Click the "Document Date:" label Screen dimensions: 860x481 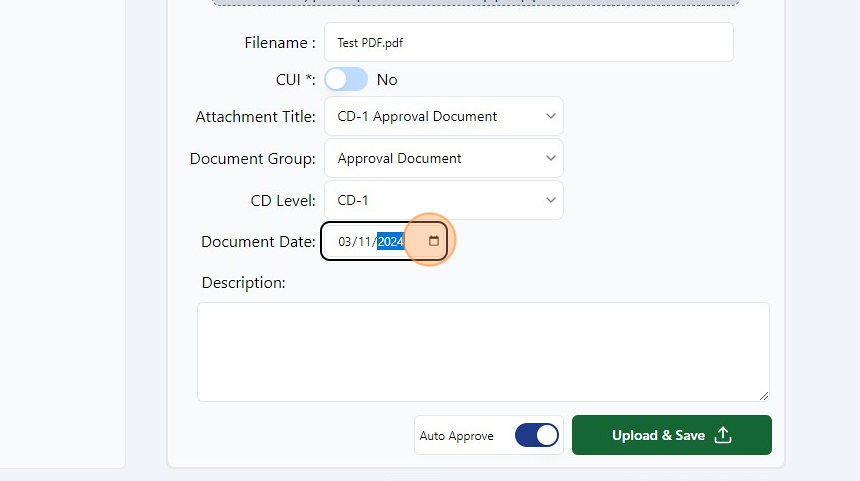258,242
